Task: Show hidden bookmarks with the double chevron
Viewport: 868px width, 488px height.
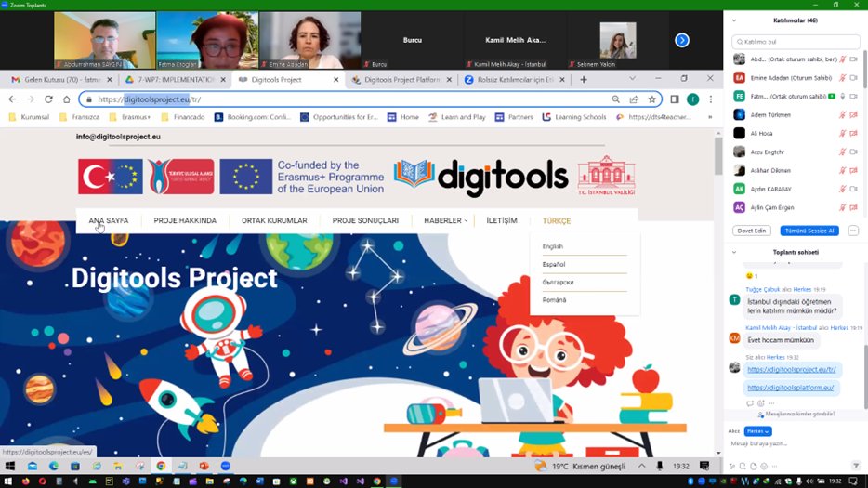Action: pyautogui.click(x=710, y=117)
